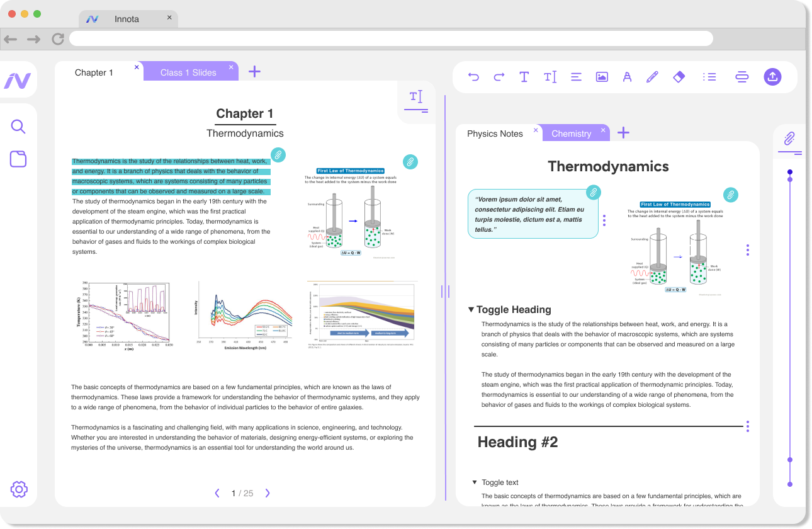Add a new document tab beside Class 1 Slides

[x=254, y=71]
